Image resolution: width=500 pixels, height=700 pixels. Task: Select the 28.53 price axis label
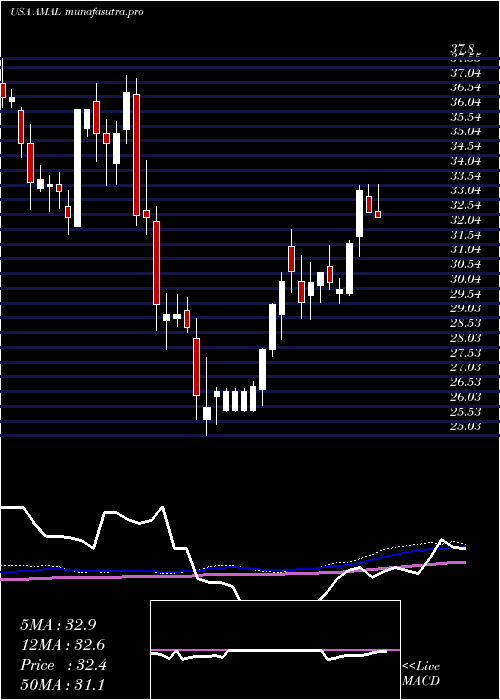point(466,323)
